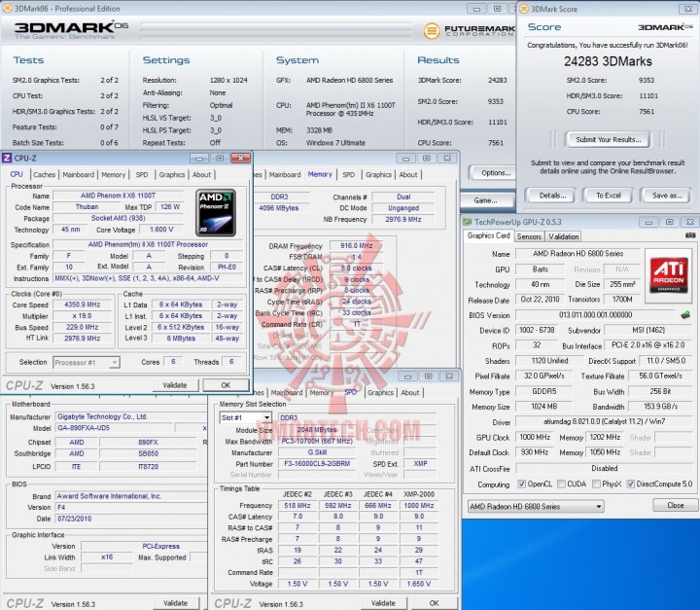The image size is (700, 610).
Task: Click Submit Your Results button
Action: click(x=608, y=139)
